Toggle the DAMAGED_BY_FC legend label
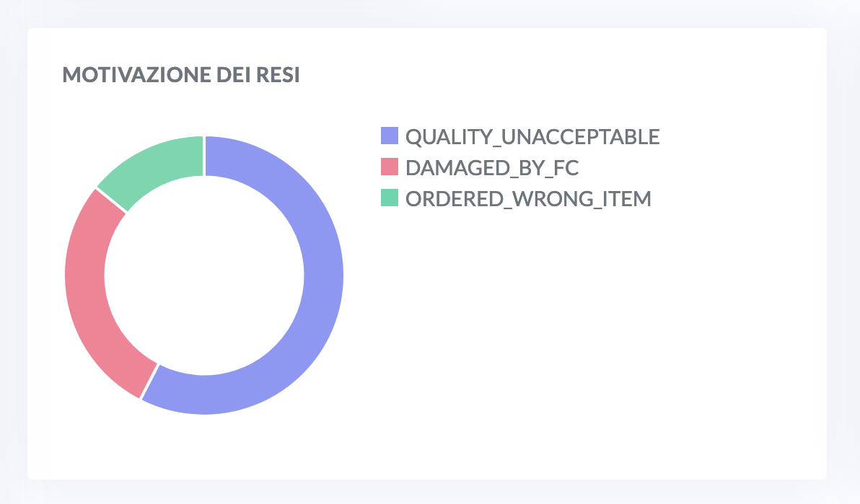 click(x=492, y=168)
